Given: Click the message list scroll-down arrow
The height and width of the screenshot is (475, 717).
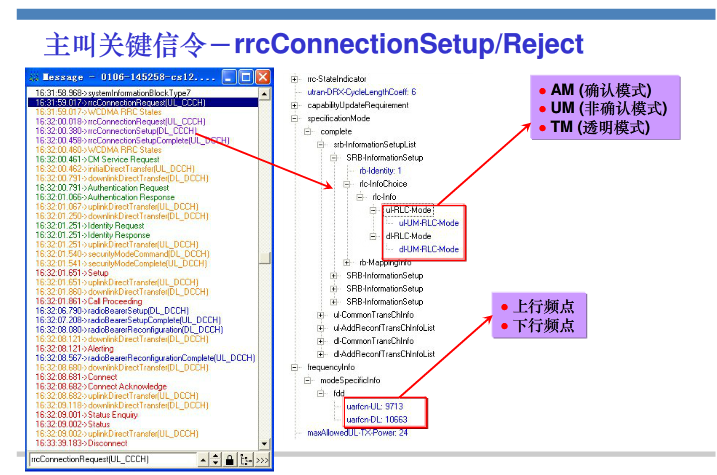Looking at the screenshot, I should 264,443.
